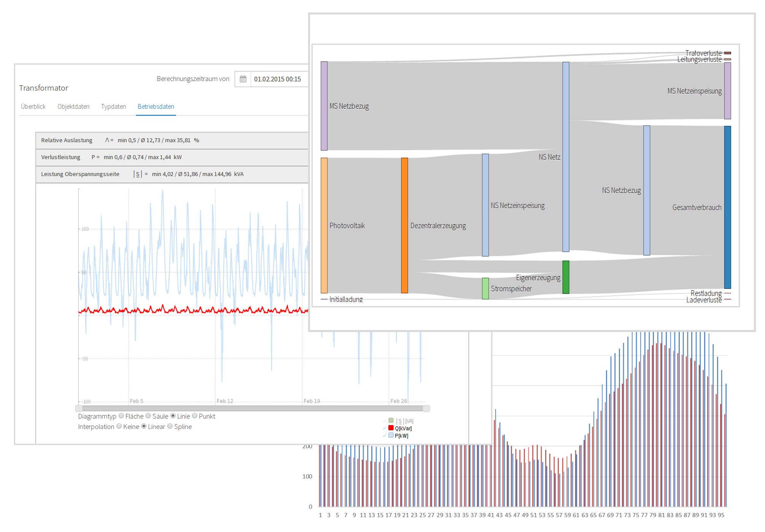765x532 pixels.
Task: Click the left handle of time range slider
Action: 79,408
